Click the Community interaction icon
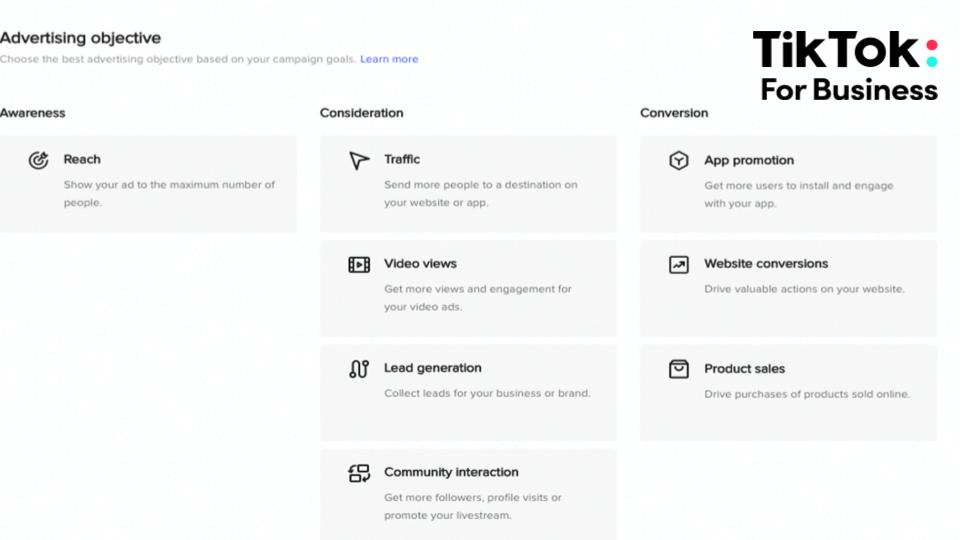This screenshot has width=960, height=540. 359,473
